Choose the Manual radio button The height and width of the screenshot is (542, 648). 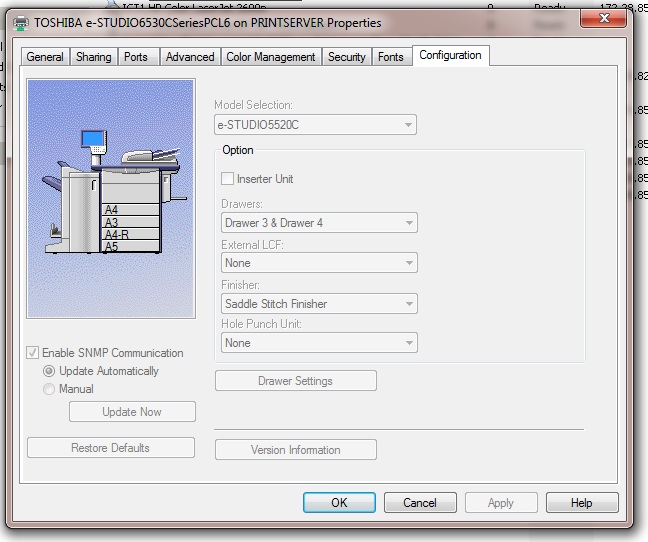click(49, 389)
